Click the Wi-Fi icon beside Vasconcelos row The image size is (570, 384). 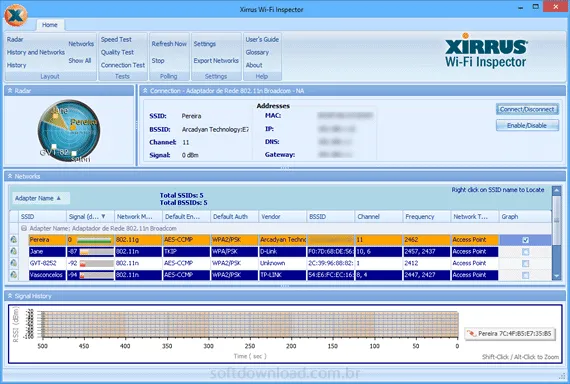click(x=14, y=275)
